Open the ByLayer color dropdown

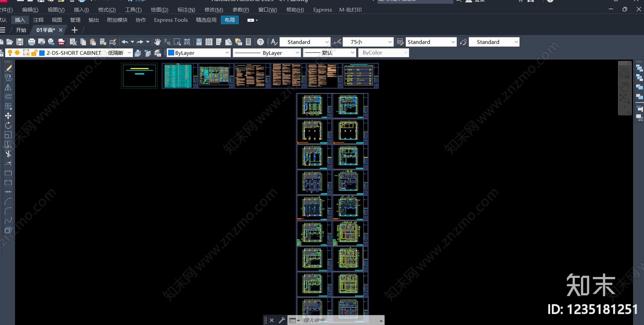tap(198, 53)
